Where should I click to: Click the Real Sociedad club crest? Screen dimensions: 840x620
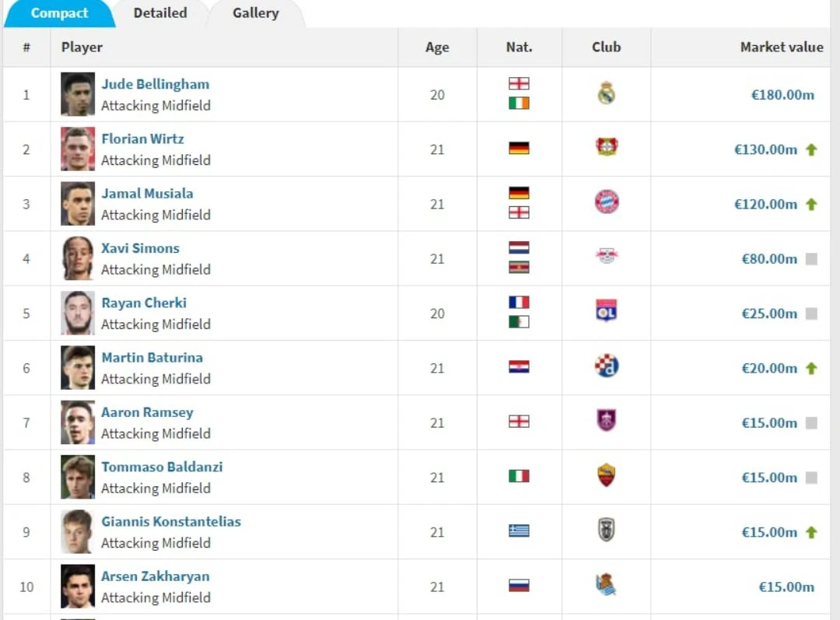606,585
